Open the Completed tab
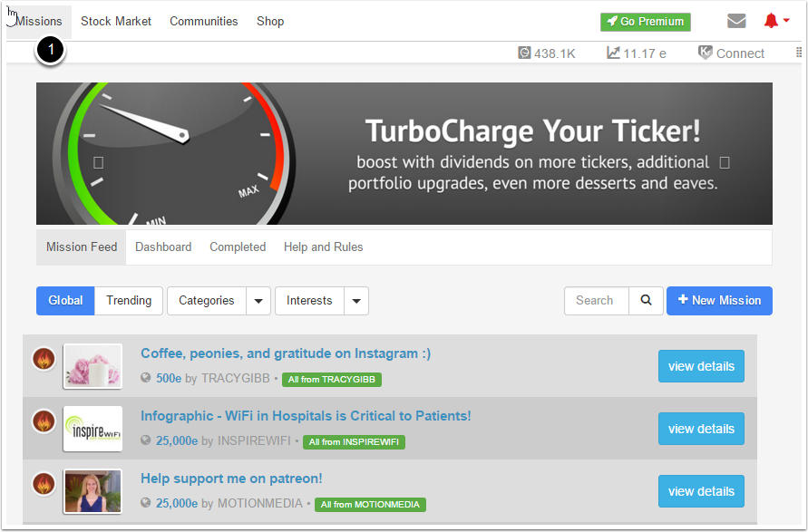808x532 pixels. click(238, 247)
